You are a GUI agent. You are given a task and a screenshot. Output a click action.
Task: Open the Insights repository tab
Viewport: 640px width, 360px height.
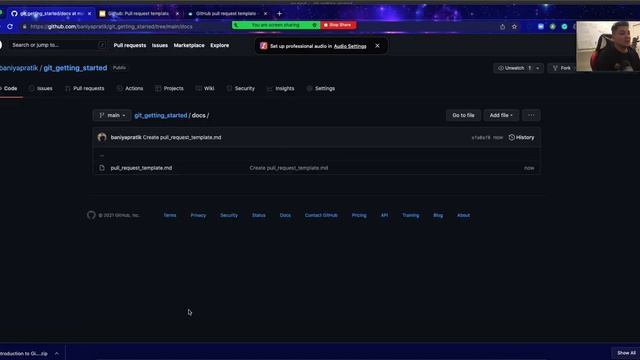[x=280, y=89]
